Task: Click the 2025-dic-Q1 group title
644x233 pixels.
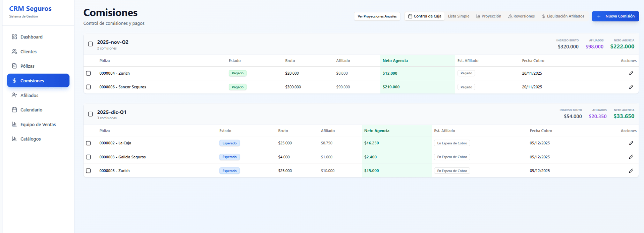Action: click(x=112, y=112)
